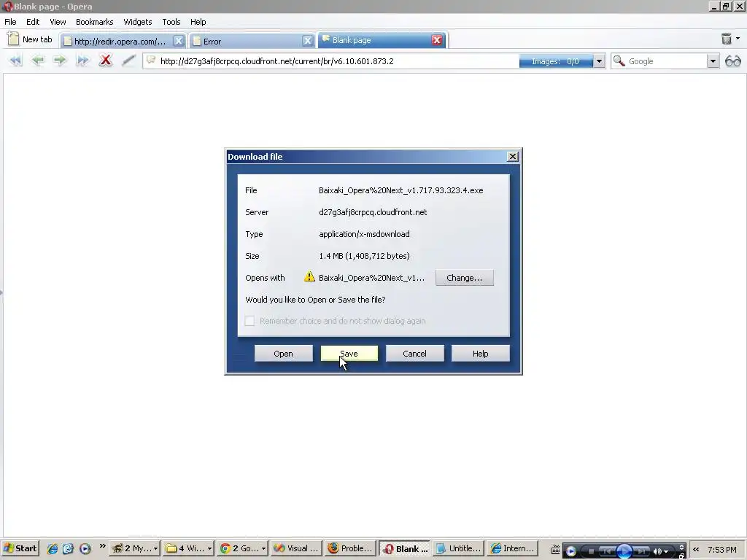747x560 pixels.
Task: Stop loading with the red X icon
Action: click(105, 61)
